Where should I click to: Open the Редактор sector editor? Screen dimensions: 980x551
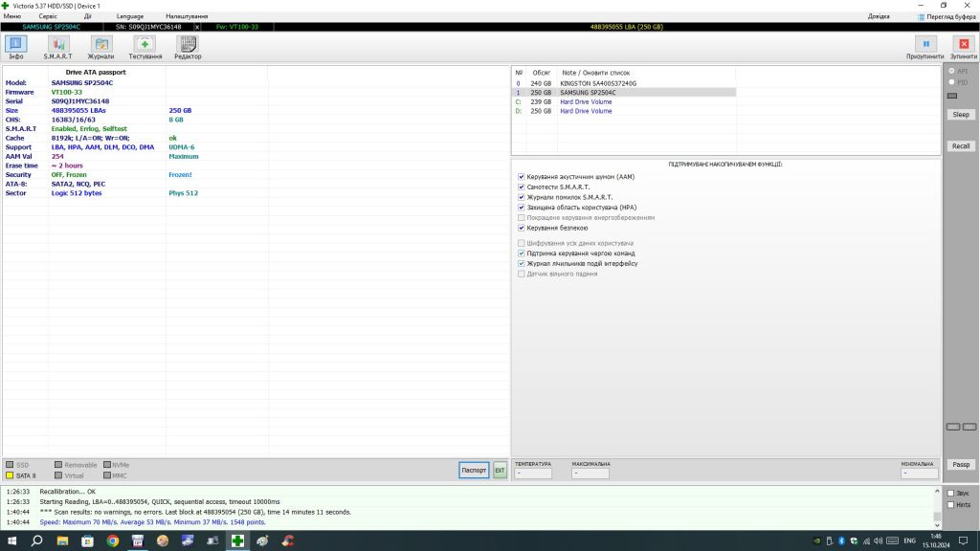tap(188, 48)
